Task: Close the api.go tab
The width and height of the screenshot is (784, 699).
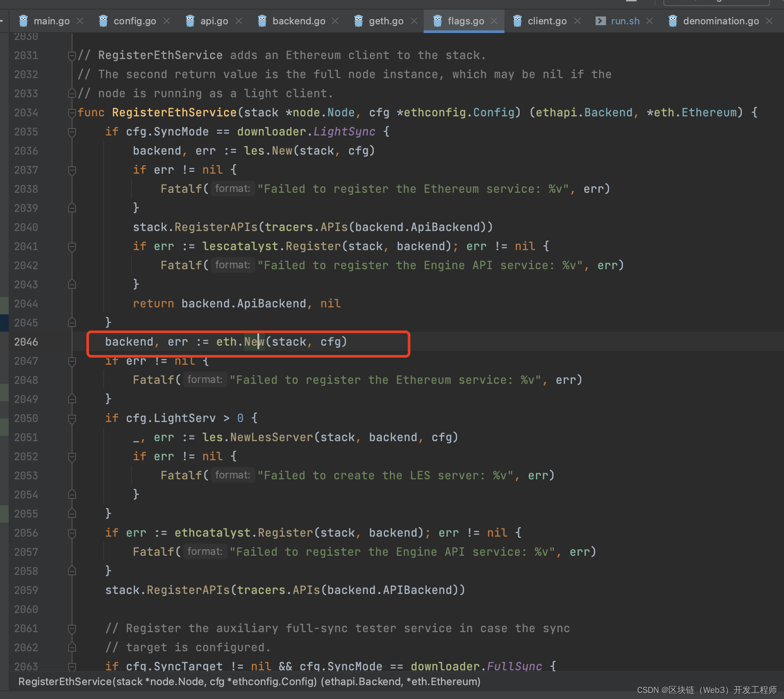Action: pyautogui.click(x=239, y=21)
